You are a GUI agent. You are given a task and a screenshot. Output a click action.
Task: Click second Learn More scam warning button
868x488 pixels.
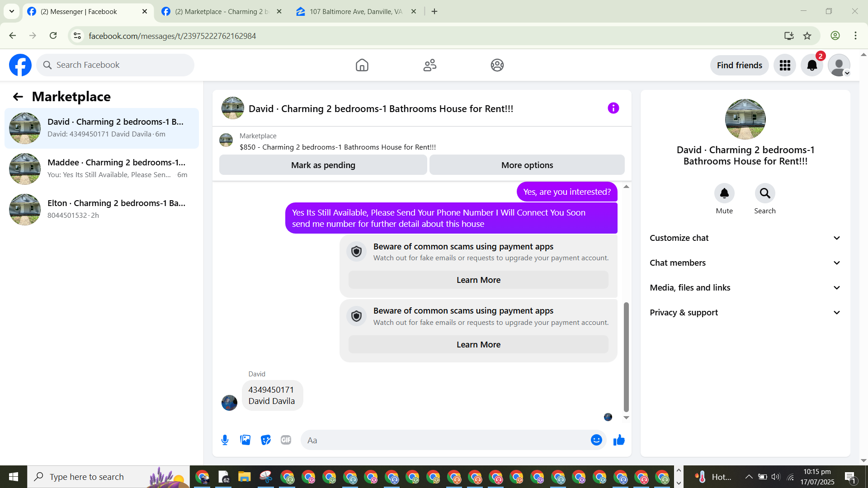(x=478, y=345)
